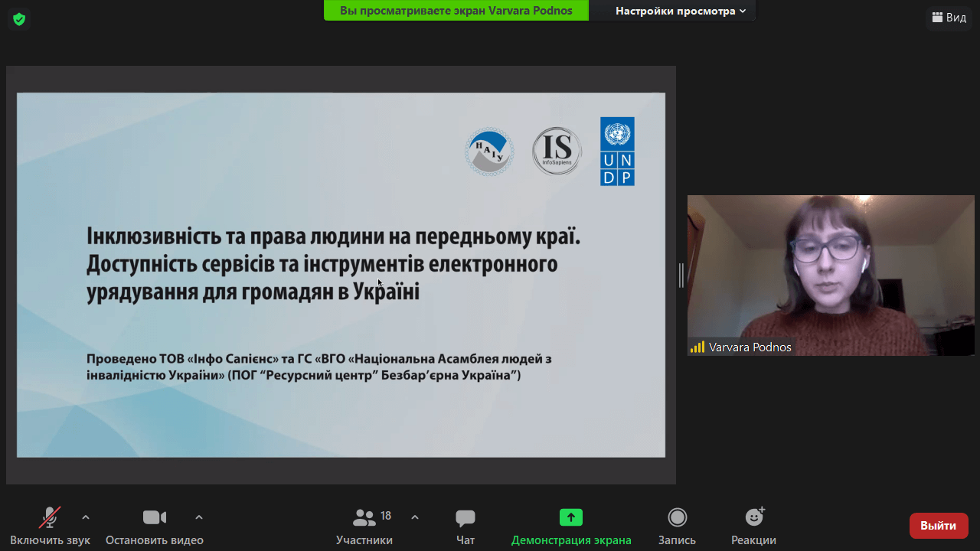
Task: Open the Настройки просмотра dropdown menu
Action: [680, 11]
